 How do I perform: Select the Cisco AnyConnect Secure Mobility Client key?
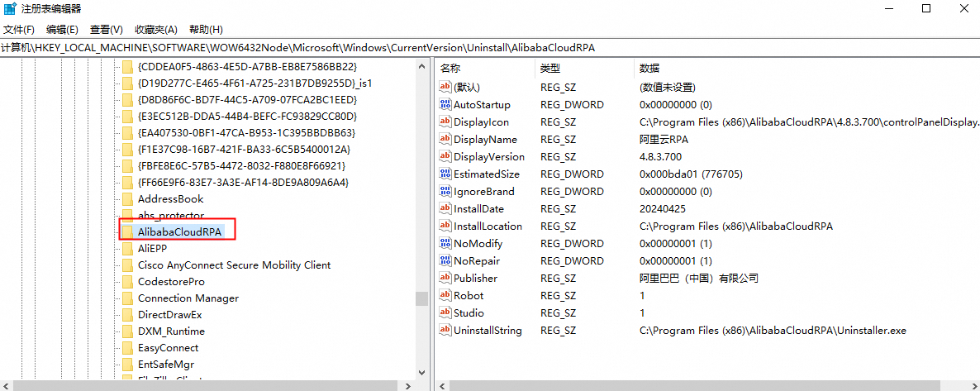point(235,265)
